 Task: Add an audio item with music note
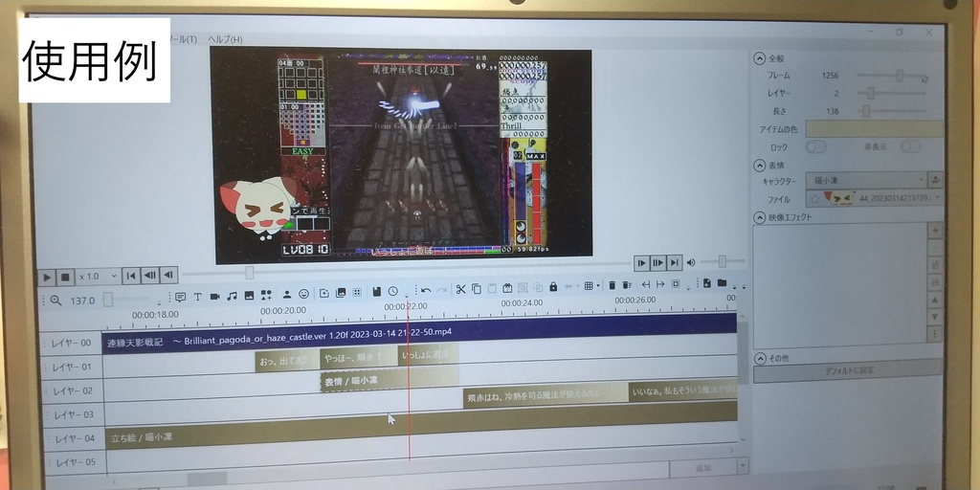point(232,296)
